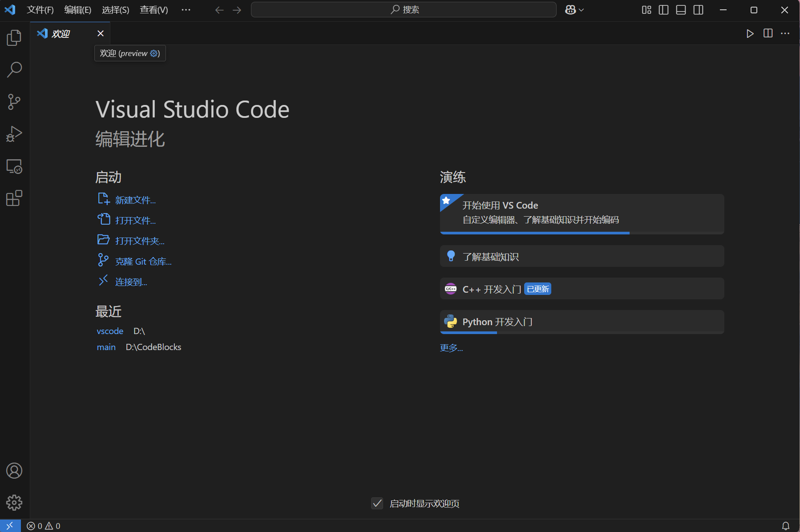800x532 pixels.
Task: Open the Run and Debug view
Action: pyautogui.click(x=14, y=134)
